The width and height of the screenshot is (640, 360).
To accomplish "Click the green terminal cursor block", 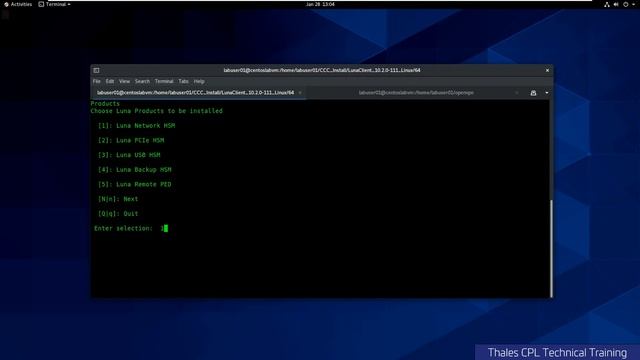I will click(x=166, y=229).
